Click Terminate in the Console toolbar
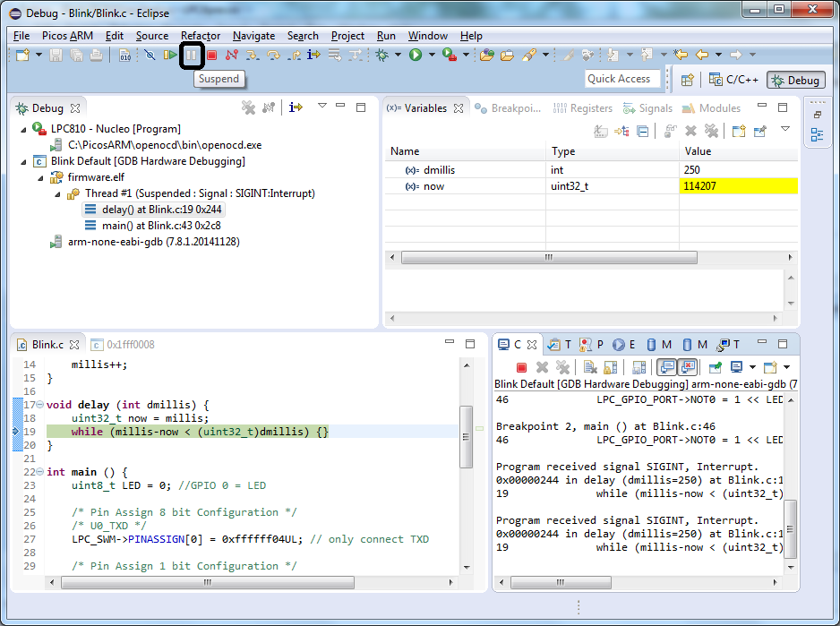 coord(521,368)
